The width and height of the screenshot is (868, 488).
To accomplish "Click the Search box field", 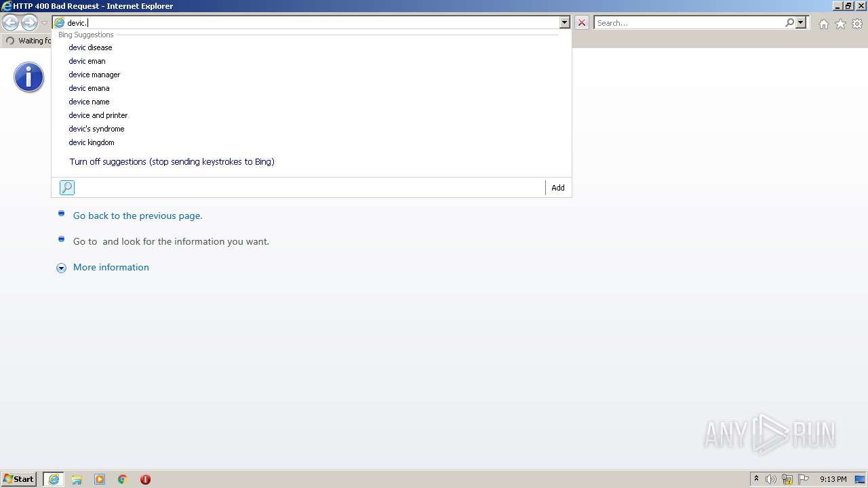I will click(x=688, y=23).
